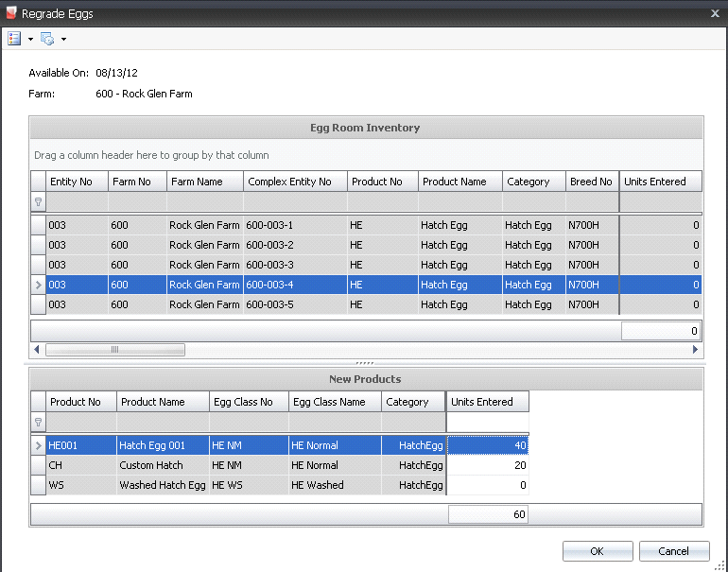Open dropdown arrow beside refresh grid icon
Viewport: 728px width, 572px height.
point(63,39)
